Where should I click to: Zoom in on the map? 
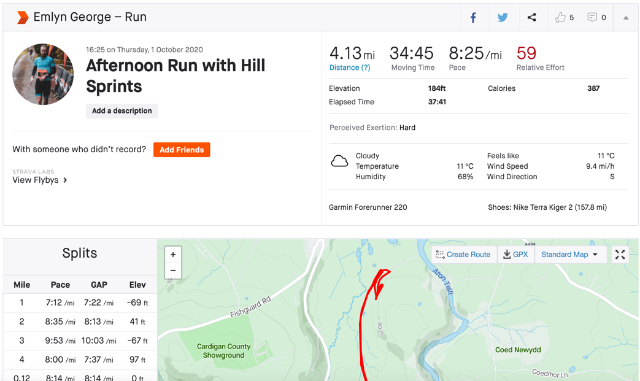(x=173, y=254)
